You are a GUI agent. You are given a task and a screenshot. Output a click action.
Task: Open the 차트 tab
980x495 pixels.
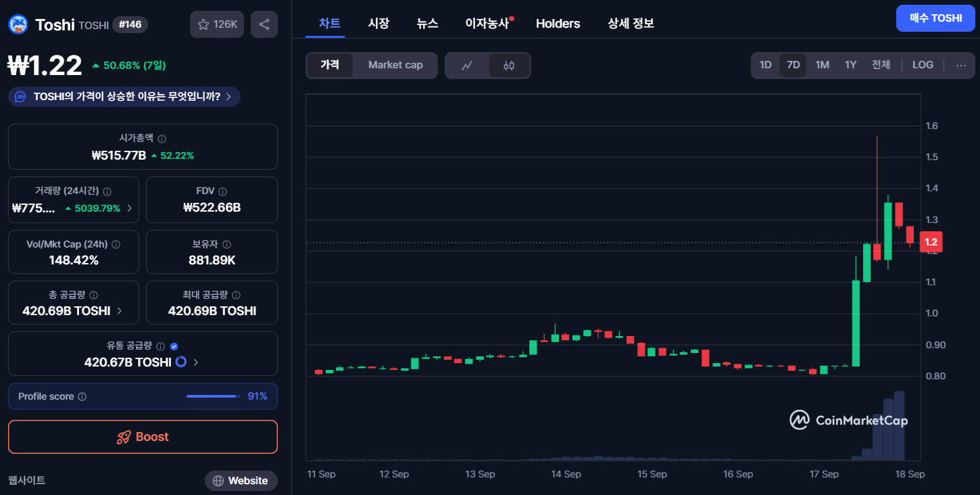point(330,24)
